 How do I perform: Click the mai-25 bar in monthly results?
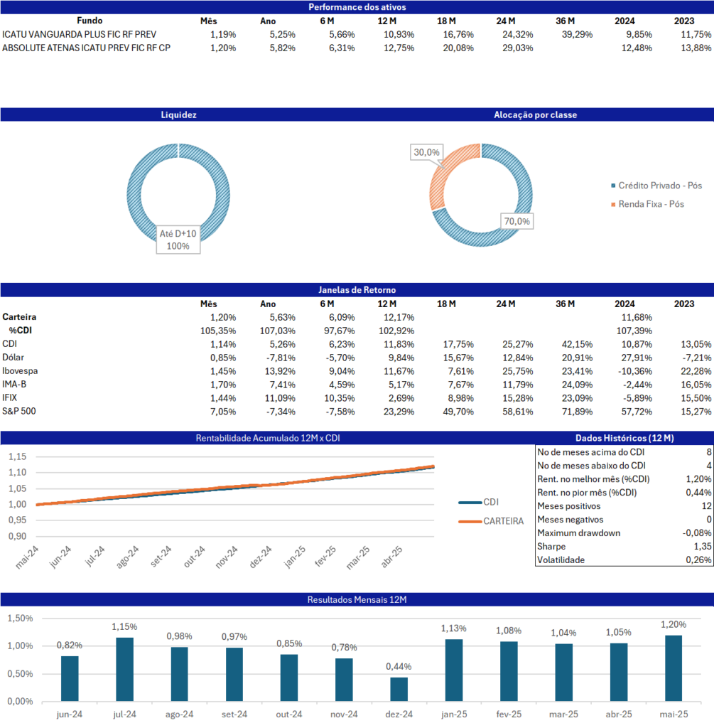[672, 668]
